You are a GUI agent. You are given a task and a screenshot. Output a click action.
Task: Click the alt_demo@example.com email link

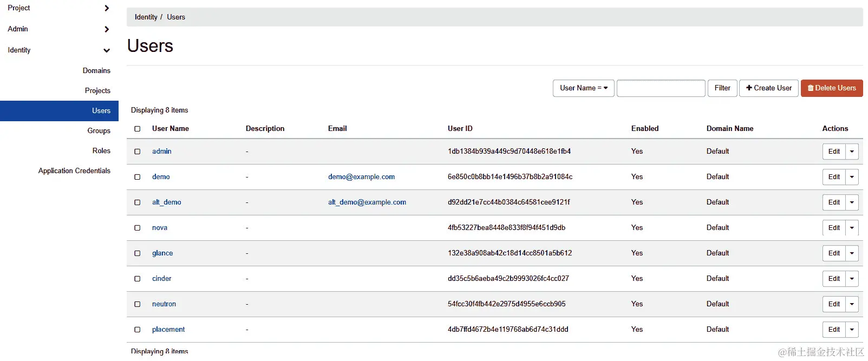(367, 202)
